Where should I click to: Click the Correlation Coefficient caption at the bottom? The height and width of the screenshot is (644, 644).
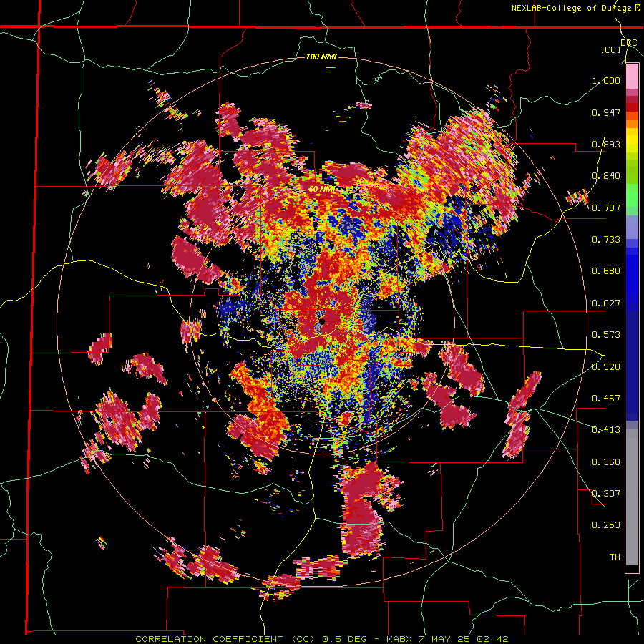point(322,639)
